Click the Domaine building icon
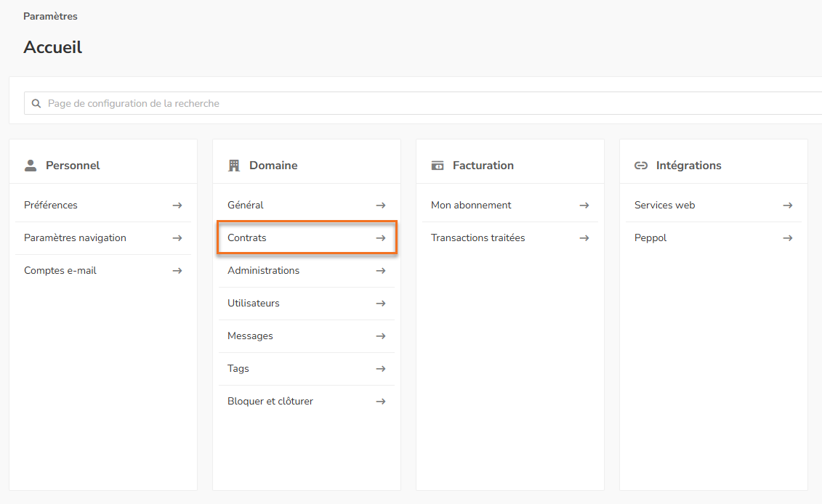Viewport: 822px width, 504px height. point(234,166)
